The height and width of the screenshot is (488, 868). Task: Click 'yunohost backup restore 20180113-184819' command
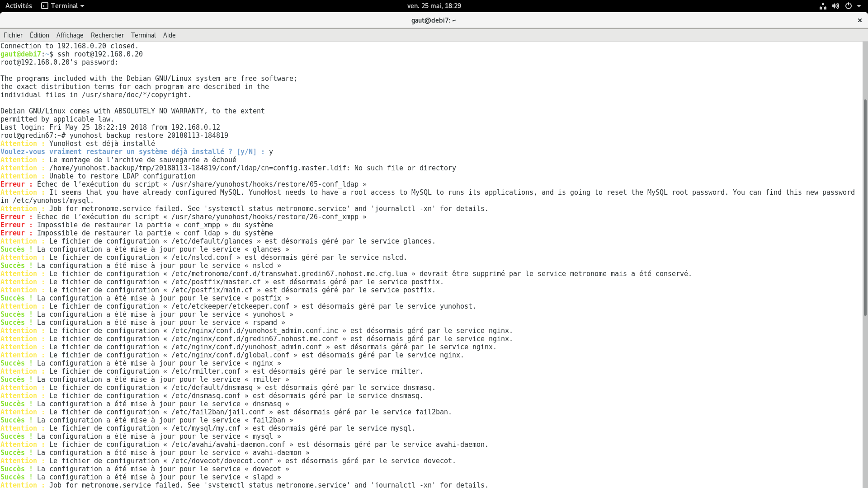click(x=149, y=136)
